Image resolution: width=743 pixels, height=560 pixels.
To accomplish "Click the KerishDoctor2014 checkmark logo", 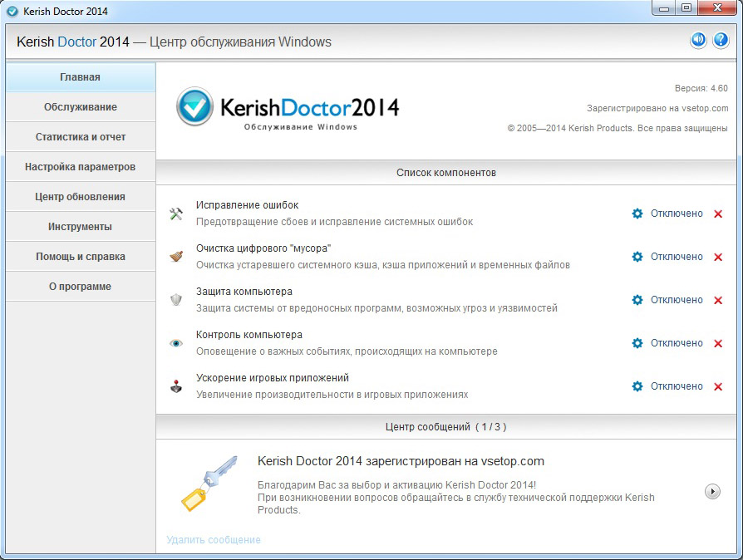I will [194, 106].
